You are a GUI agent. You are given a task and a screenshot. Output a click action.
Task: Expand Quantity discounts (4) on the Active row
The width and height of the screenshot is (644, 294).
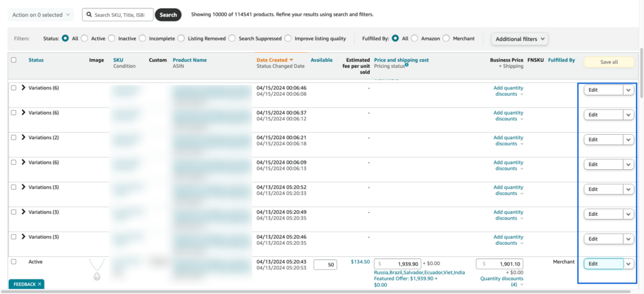502,281
